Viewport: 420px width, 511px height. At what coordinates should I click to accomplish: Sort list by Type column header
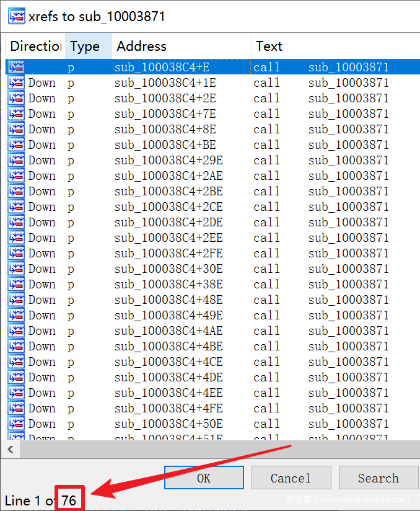tap(85, 46)
